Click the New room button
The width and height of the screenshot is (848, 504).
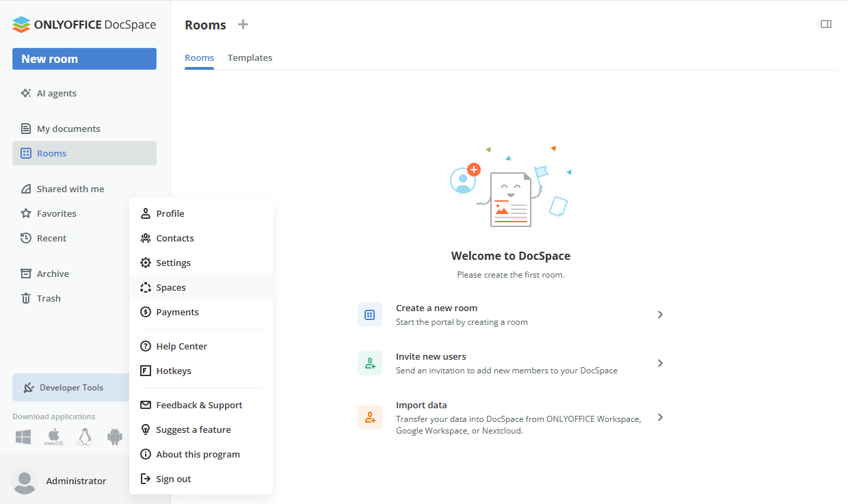click(84, 59)
